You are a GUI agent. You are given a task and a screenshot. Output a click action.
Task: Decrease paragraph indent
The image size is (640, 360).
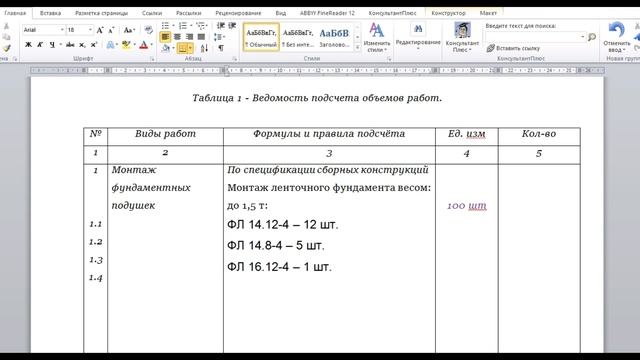(x=221, y=26)
